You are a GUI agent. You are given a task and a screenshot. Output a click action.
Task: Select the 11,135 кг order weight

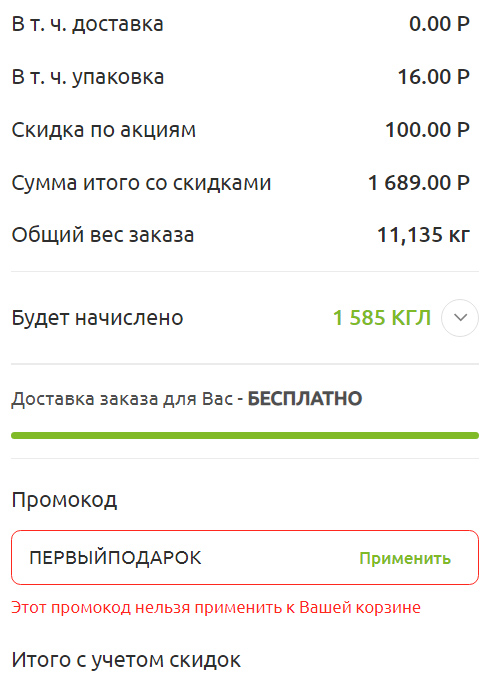pyautogui.click(x=423, y=235)
